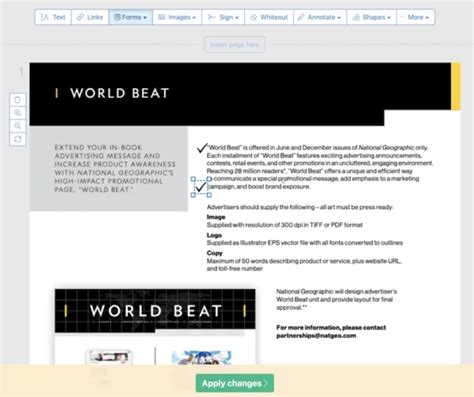Screen dimensions: 474x397
Task: Click the selected checkmark with dashed border
Action: (x=201, y=187)
